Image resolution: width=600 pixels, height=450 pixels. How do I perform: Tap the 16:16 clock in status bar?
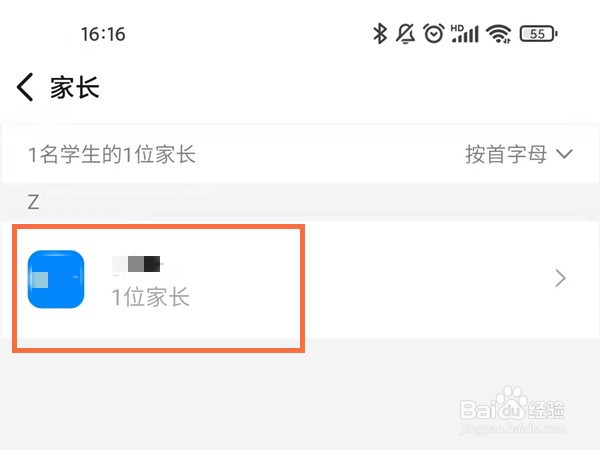(103, 34)
